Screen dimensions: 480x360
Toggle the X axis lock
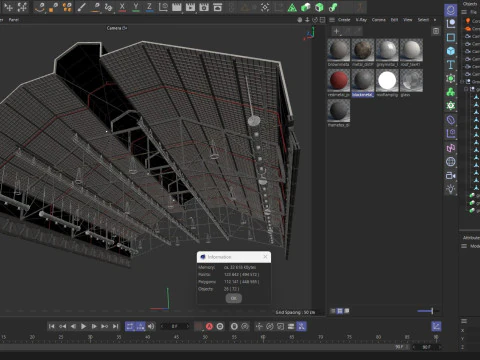tap(122, 7)
